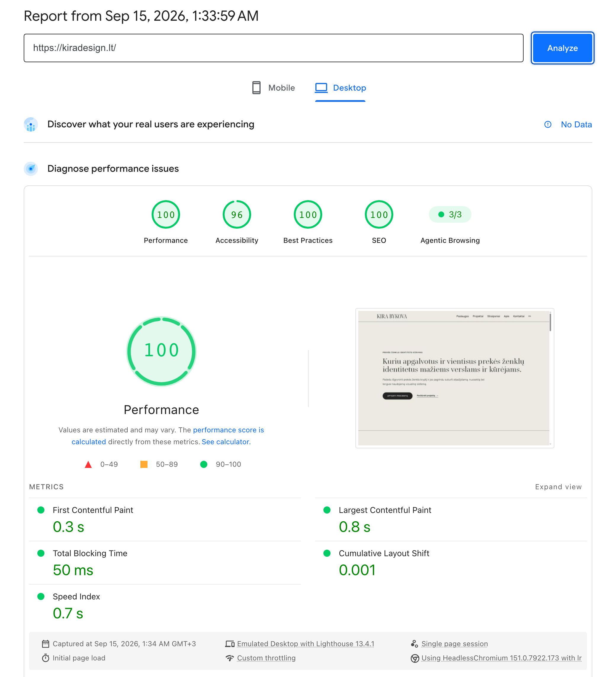Open Emulated Desktop with Lighthouse 13.4.1
The width and height of the screenshot is (616, 677).
(x=305, y=644)
